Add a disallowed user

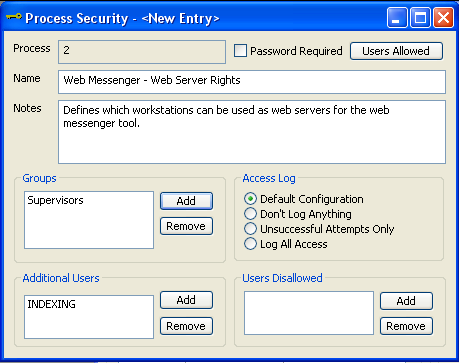click(406, 301)
